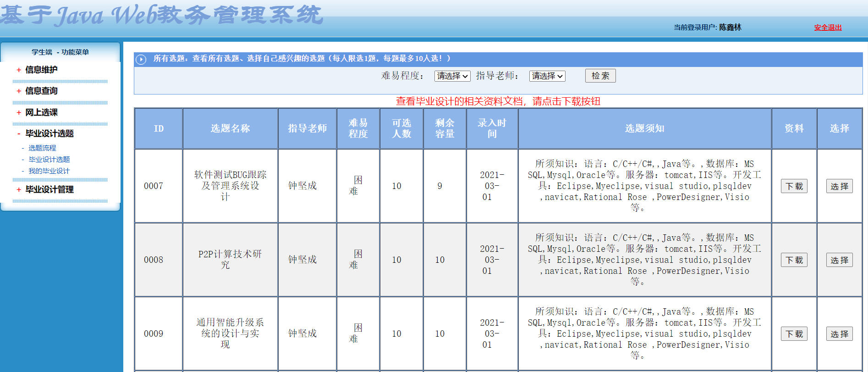Viewport: 868px width, 372px height.
Task: Open the 网上选课 menu
Action: point(41,112)
